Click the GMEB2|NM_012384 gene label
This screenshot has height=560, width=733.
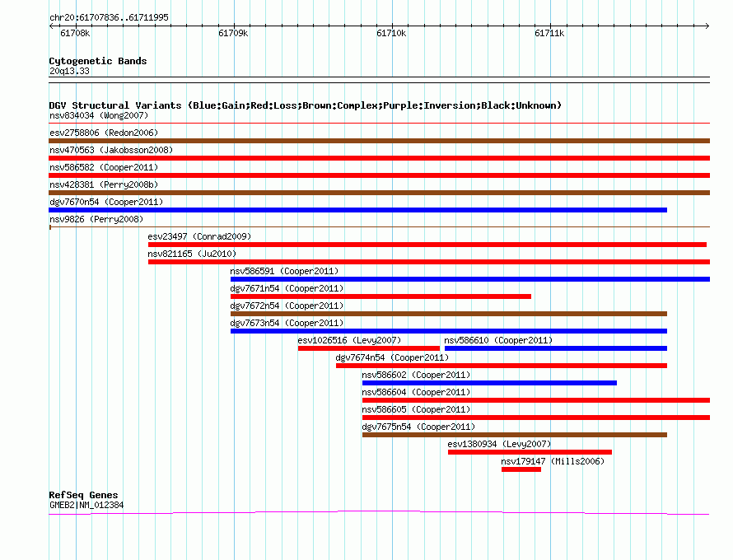(x=86, y=505)
